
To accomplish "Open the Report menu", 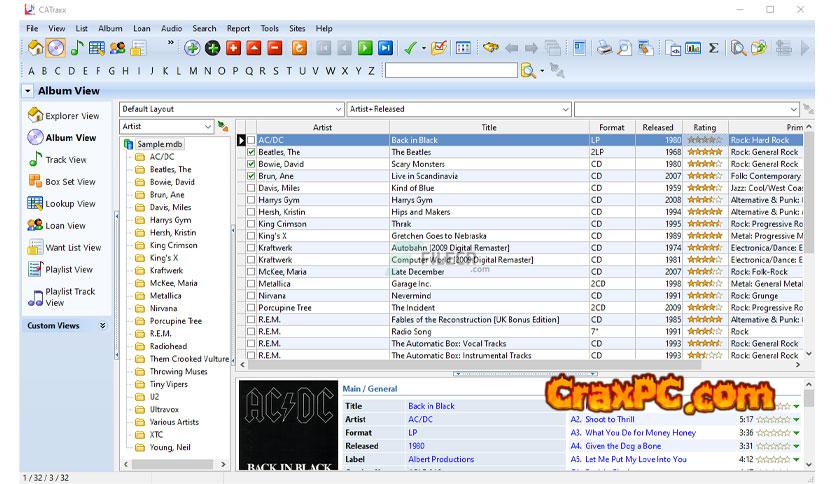I will pos(238,29).
